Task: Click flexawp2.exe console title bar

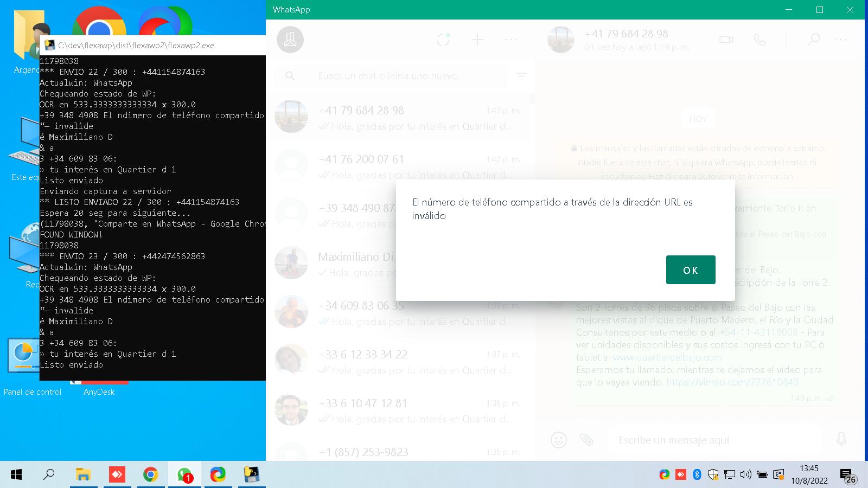Action: (x=153, y=46)
